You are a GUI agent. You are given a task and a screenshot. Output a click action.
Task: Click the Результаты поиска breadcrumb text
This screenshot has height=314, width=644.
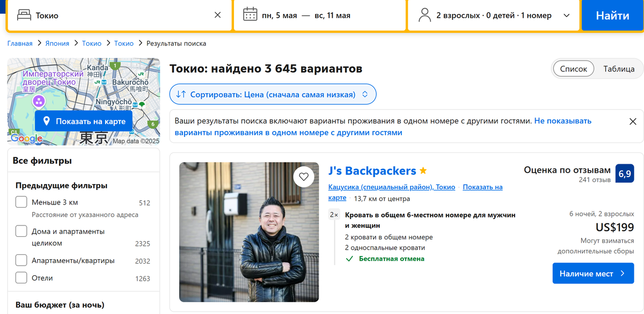coord(177,43)
